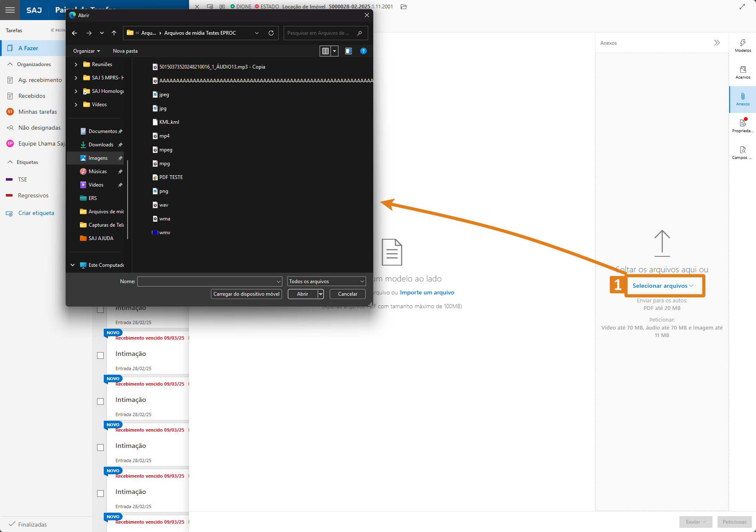Screen dimensions: 756x532
Task: Open the Propriedades panel icon
Action: (743, 125)
